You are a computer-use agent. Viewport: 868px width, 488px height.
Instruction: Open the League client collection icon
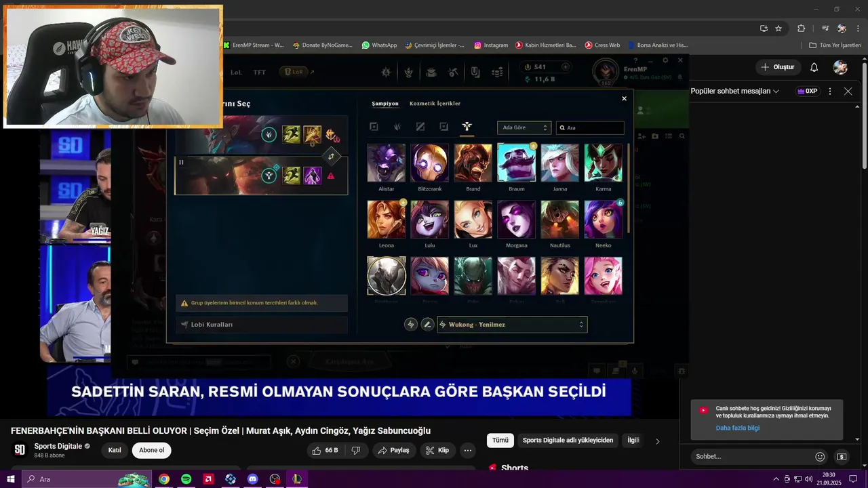pos(431,72)
